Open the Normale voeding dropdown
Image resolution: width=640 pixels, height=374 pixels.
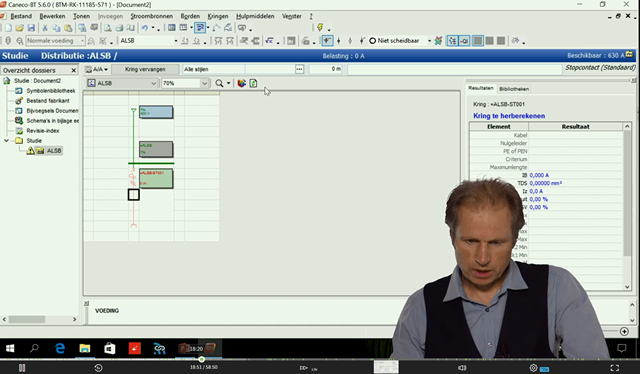(82, 41)
